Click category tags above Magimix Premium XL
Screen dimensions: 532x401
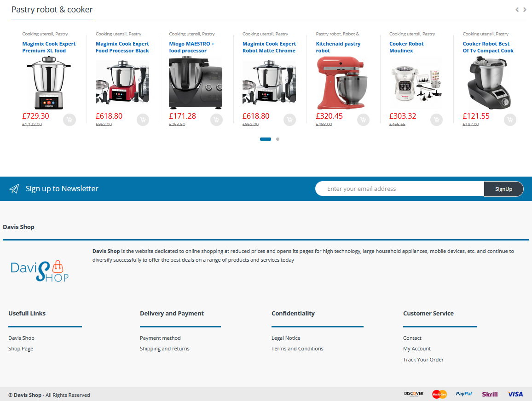tap(45, 34)
